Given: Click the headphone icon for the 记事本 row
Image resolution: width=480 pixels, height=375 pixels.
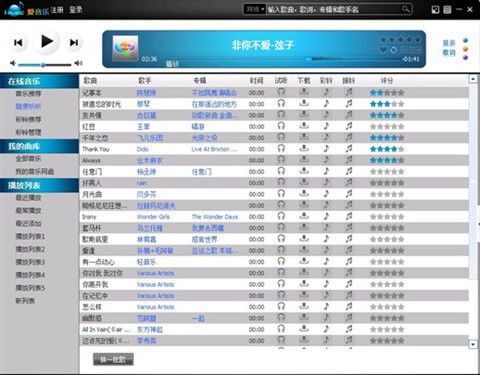Looking at the screenshot, I should point(281,92).
